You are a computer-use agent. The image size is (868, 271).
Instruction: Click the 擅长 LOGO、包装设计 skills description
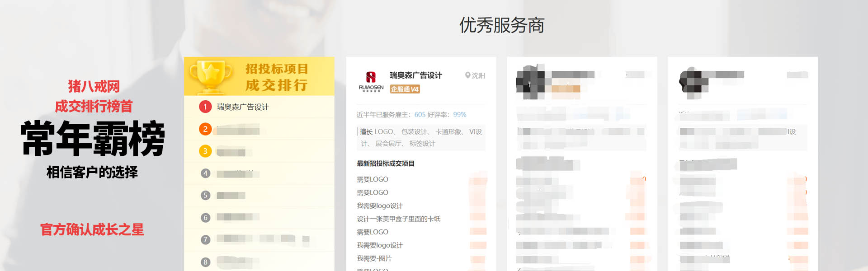click(421, 138)
